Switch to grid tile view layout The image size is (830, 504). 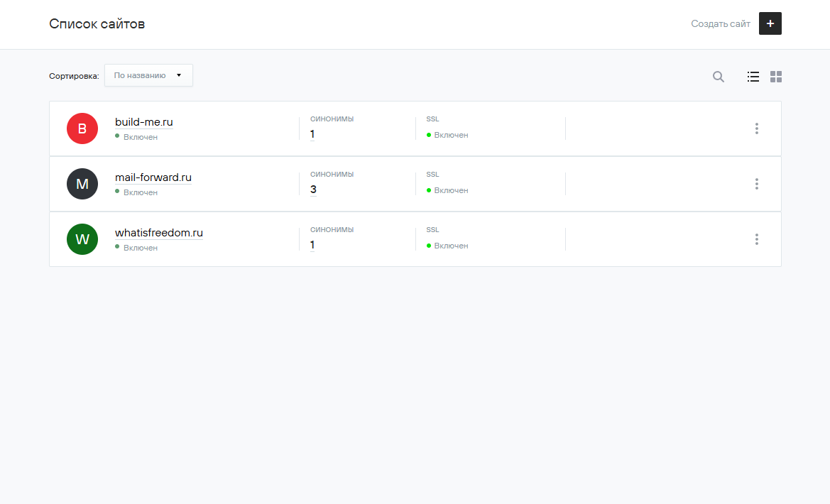coord(776,77)
